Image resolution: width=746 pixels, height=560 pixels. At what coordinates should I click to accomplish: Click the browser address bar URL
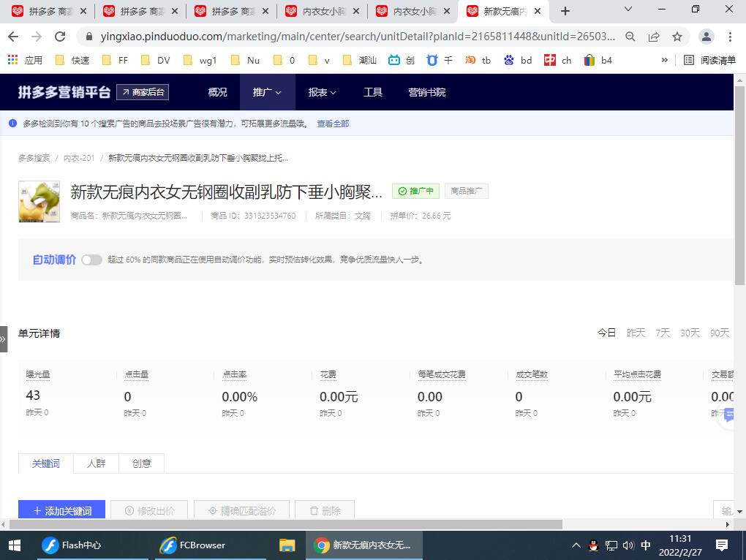[x=358, y=37]
